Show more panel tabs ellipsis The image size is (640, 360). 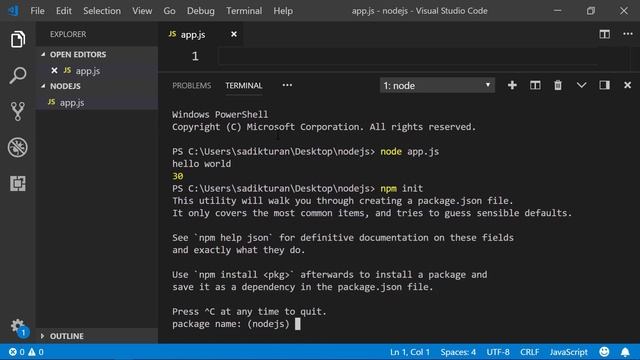287,85
